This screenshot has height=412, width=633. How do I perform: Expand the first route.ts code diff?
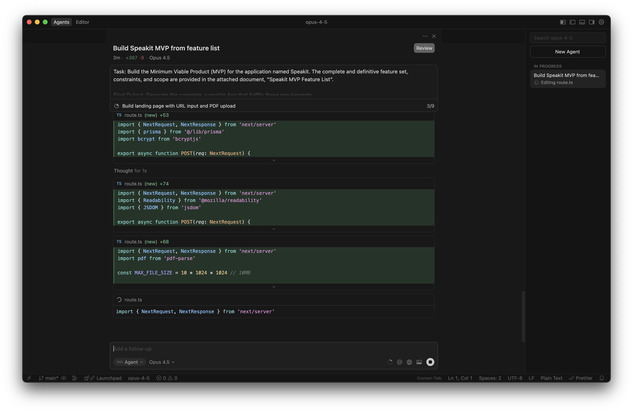[274, 160]
